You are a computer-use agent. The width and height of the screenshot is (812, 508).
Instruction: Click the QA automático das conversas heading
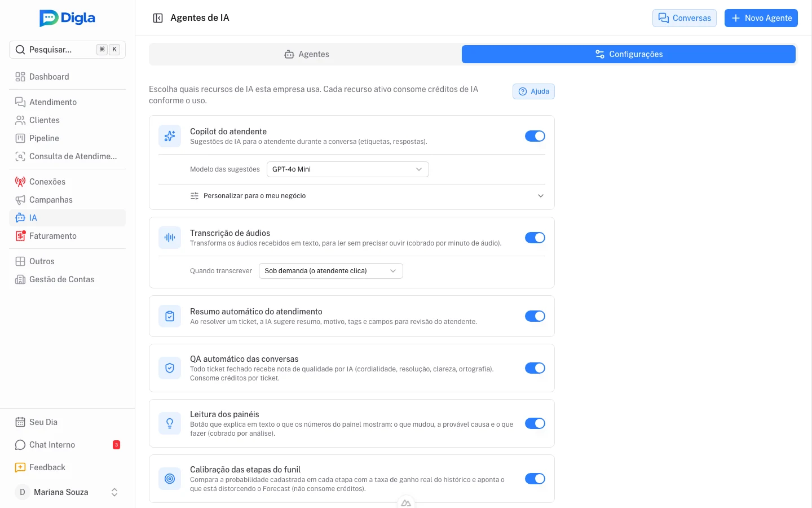tap(244, 359)
